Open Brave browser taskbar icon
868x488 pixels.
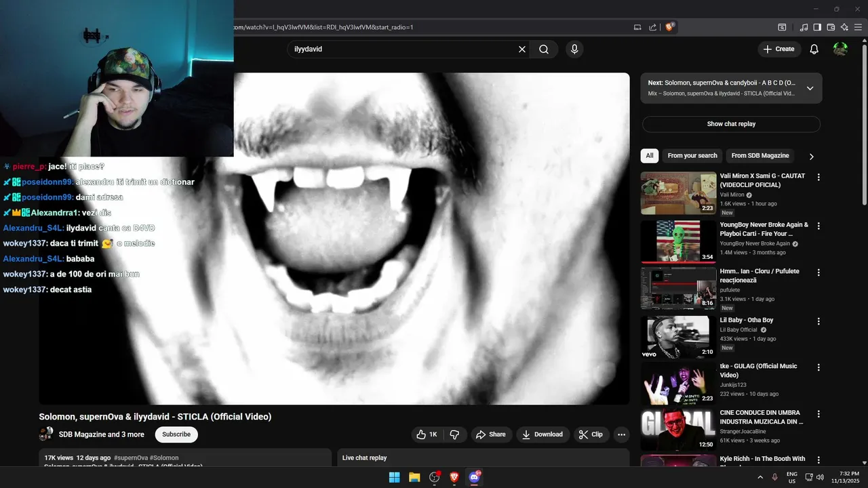[x=454, y=477]
